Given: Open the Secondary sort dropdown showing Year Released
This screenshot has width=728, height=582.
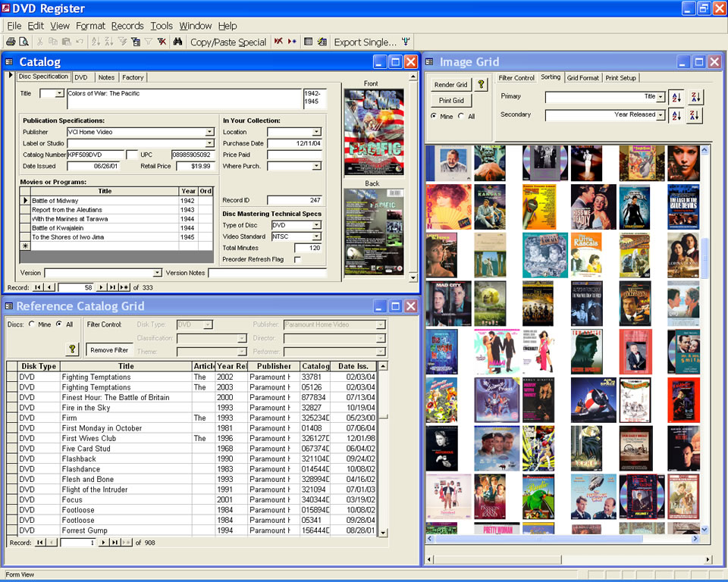Looking at the screenshot, I should coord(661,115).
